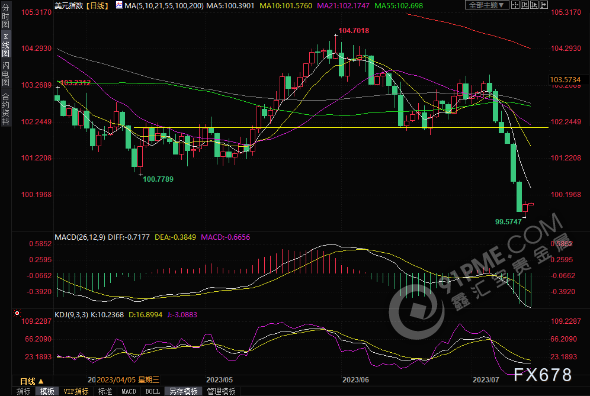Click the rightmost arrow icon in top toolbar
Viewport: 590px width, 396px height.
544,5
